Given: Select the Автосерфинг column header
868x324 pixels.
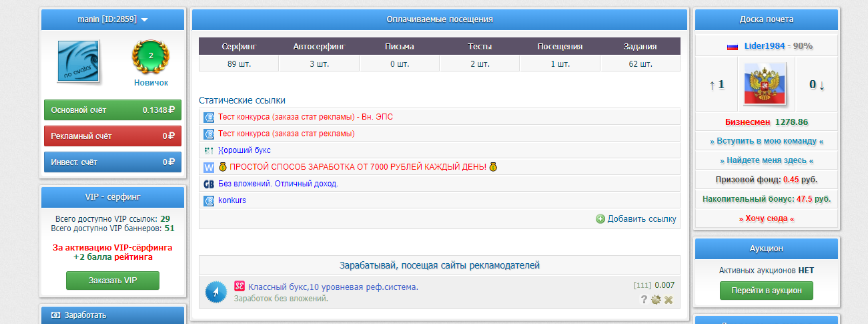Looking at the screenshot, I should 319,47.
